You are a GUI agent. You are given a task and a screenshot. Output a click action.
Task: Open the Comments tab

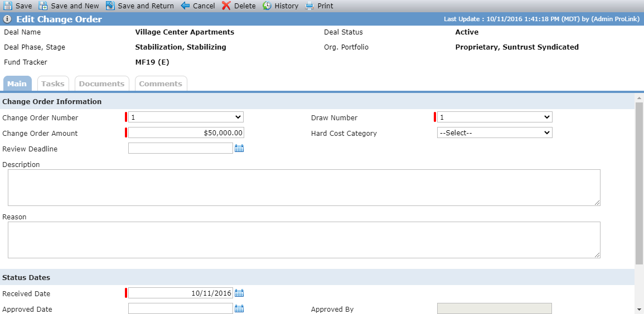click(161, 84)
